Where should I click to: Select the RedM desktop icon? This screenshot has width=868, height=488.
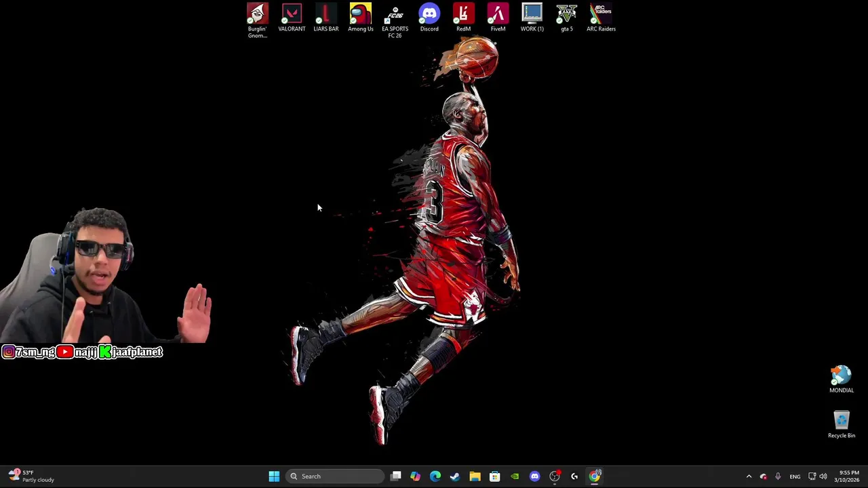pos(464,18)
